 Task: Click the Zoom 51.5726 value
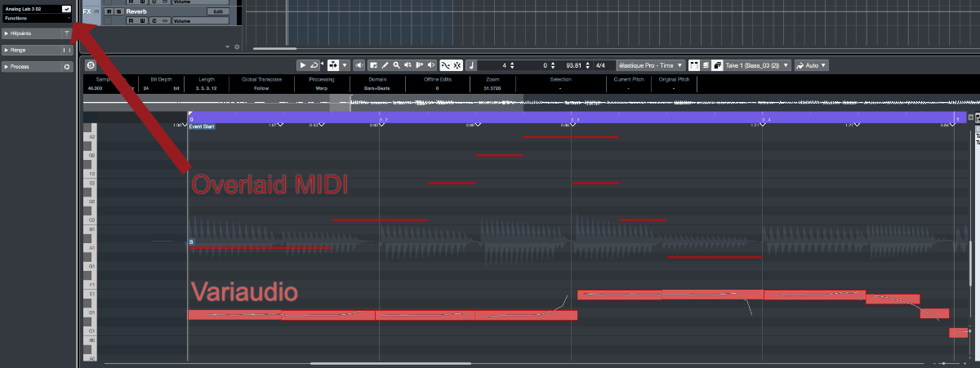[492, 87]
